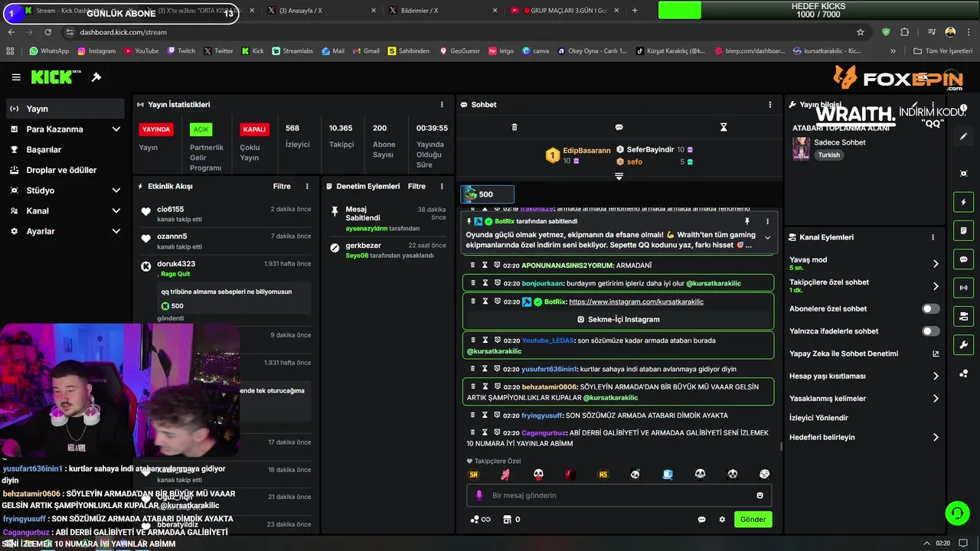Click the chat bubble icon left of settings gear
This screenshot has height=551, width=980.
(701, 520)
